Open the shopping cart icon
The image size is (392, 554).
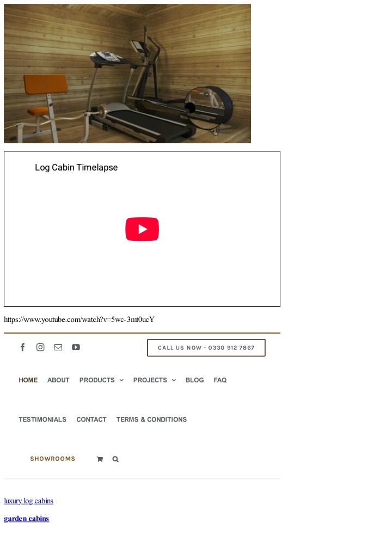(100, 459)
